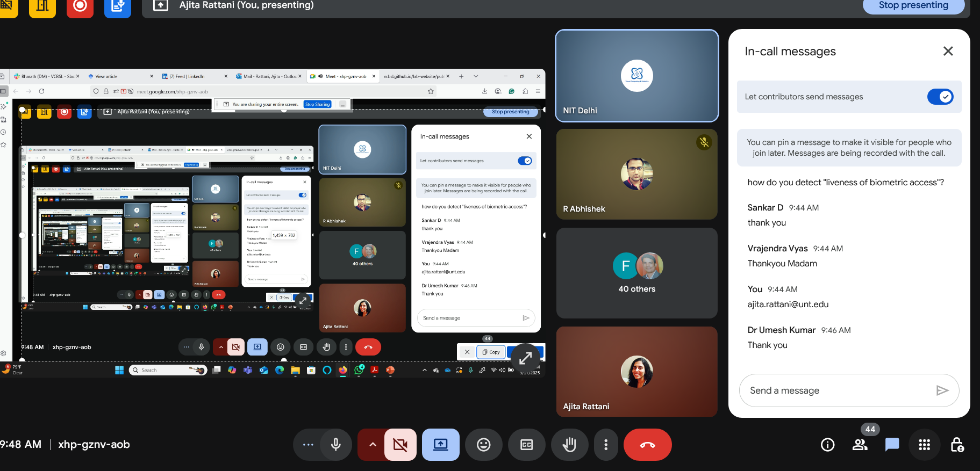Expand video settings chevron beside camera button
The image size is (980, 471).
coord(372,445)
